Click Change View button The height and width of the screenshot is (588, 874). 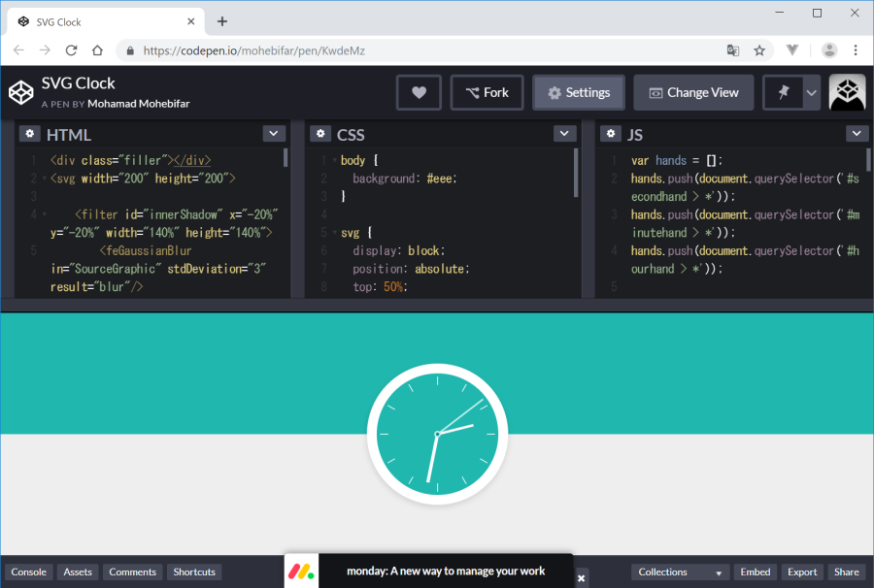pos(693,93)
